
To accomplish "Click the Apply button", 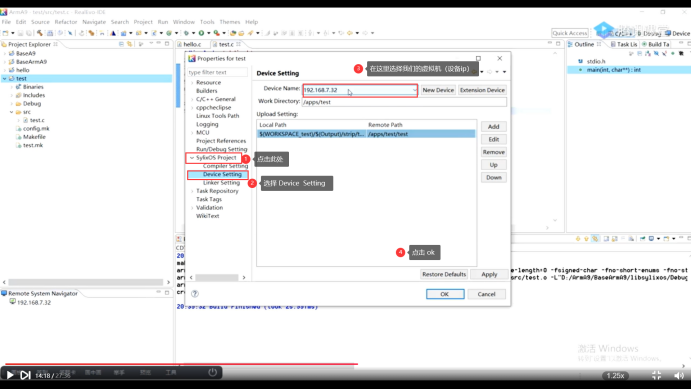I will pos(489,274).
